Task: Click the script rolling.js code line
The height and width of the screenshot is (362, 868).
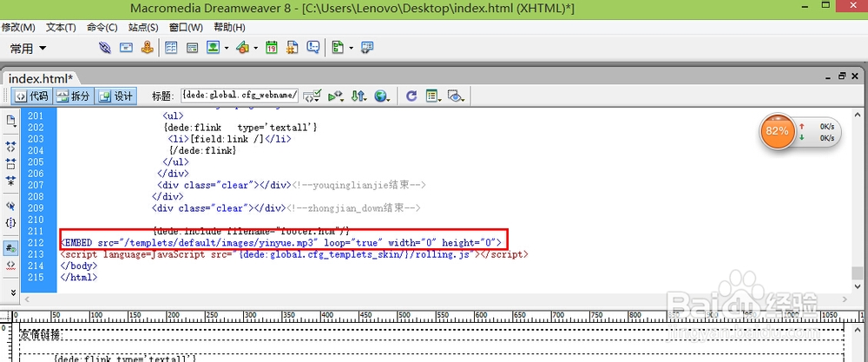Action: pos(294,254)
